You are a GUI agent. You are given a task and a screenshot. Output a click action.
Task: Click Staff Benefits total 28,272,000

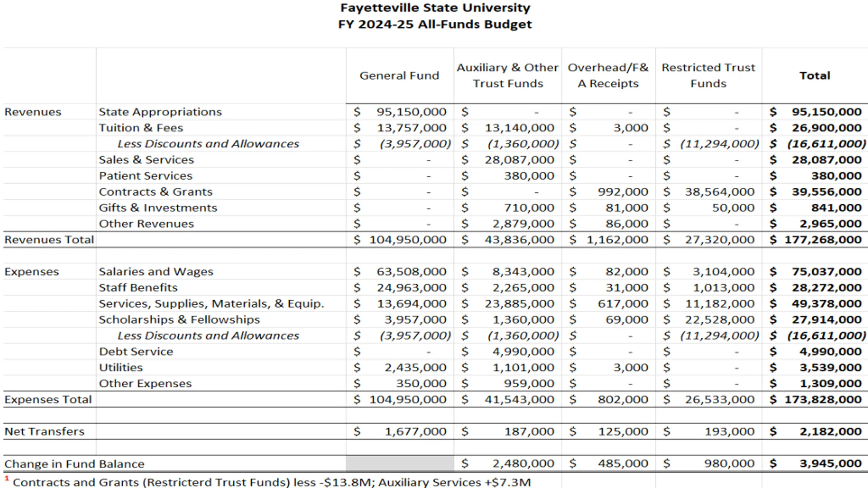(x=827, y=288)
